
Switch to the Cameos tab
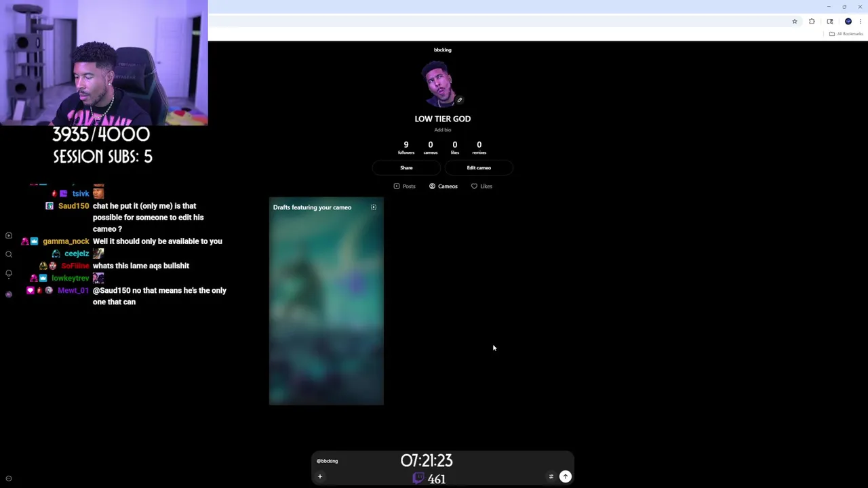pyautogui.click(x=443, y=186)
